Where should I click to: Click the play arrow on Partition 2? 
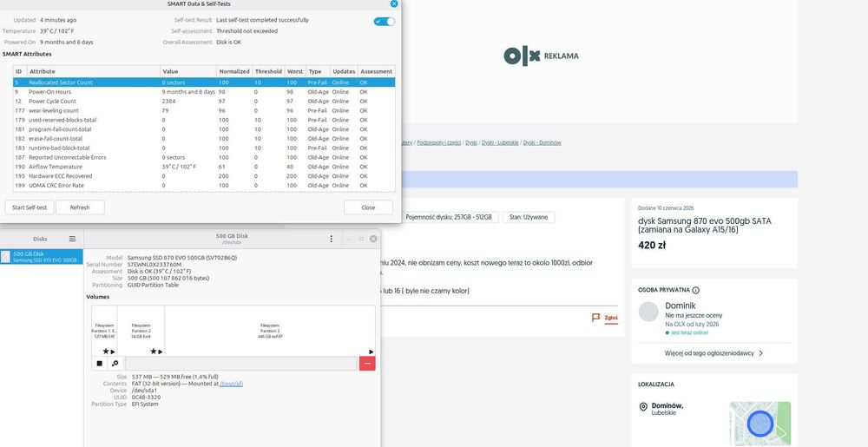point(161,352)
